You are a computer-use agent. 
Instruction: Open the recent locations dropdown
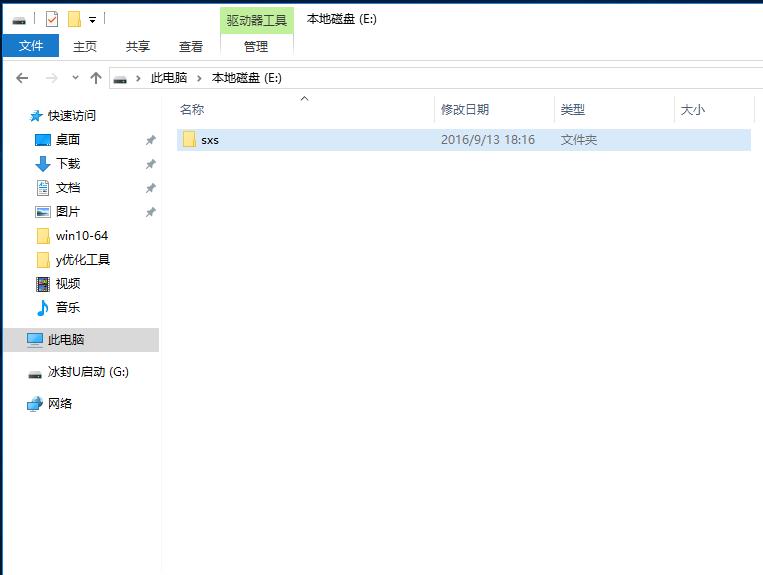[75, 77]
